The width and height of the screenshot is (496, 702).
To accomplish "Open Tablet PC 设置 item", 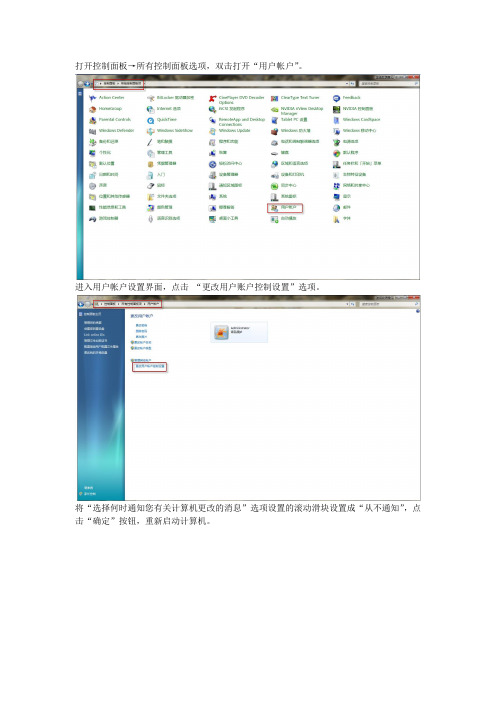I will 289,120.
